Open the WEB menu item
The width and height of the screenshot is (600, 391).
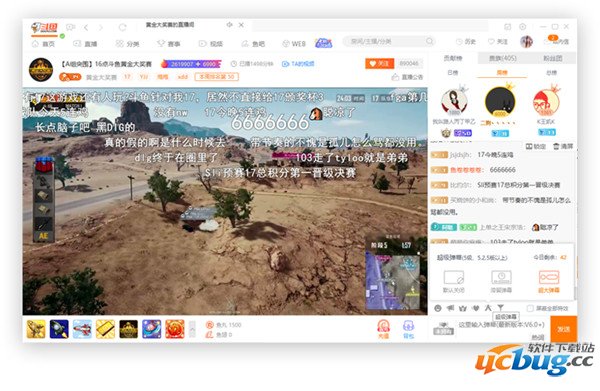tap(294, 44)
